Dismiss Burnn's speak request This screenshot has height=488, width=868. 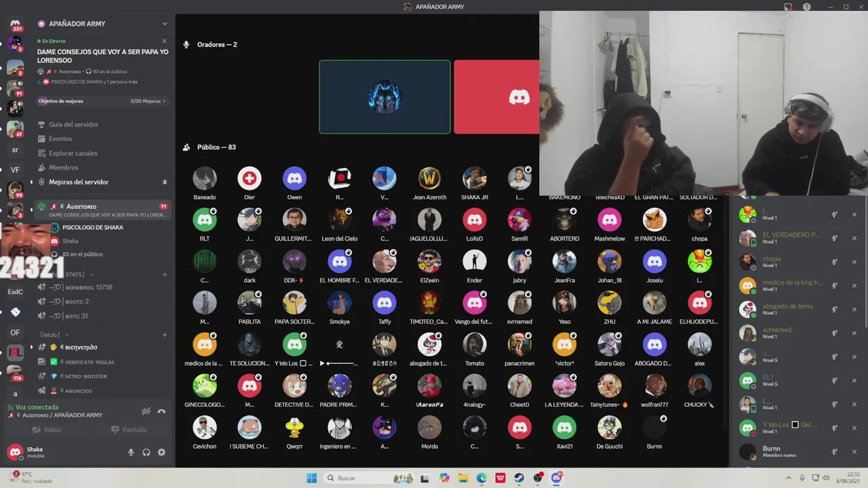click(854, 452)
